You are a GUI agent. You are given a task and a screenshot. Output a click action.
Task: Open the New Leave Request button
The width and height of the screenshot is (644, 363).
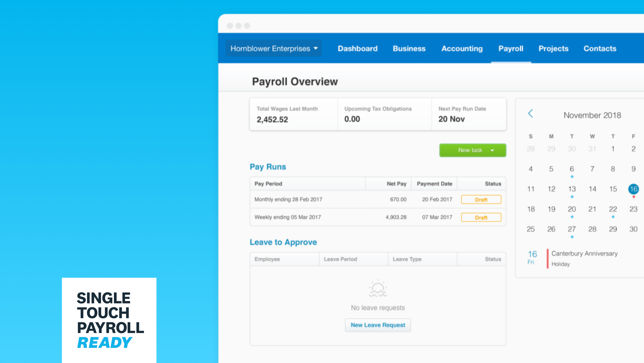click(377, 325)
